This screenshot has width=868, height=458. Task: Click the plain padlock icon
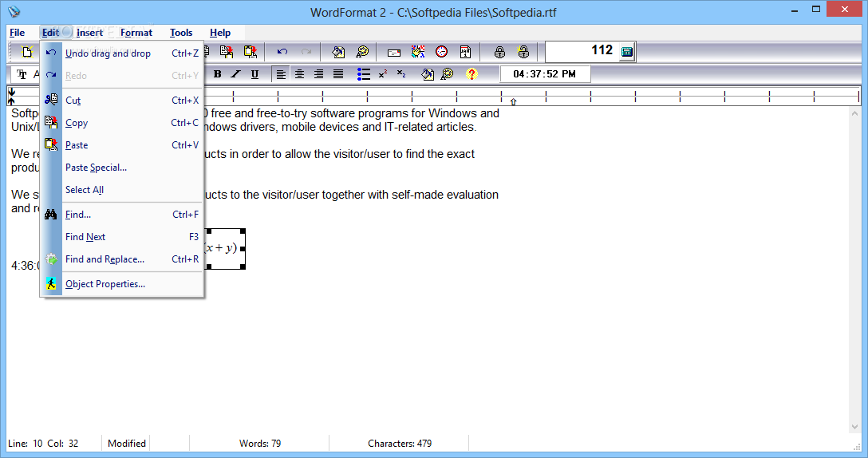pyautogui.click(x=499, y=52)
